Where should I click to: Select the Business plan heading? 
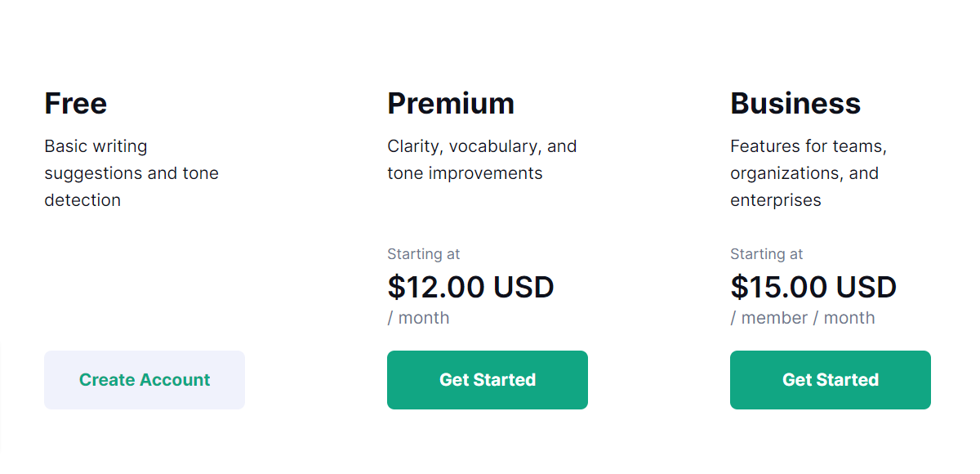coord(796,104)
